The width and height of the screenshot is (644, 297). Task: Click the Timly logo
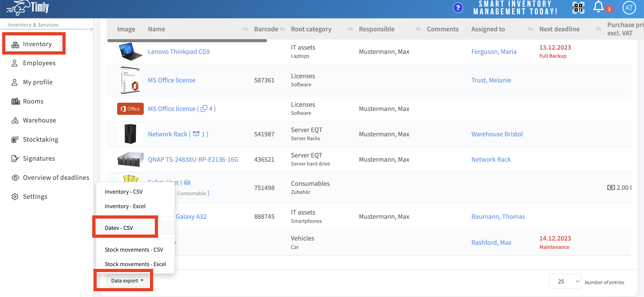[27, 8]
